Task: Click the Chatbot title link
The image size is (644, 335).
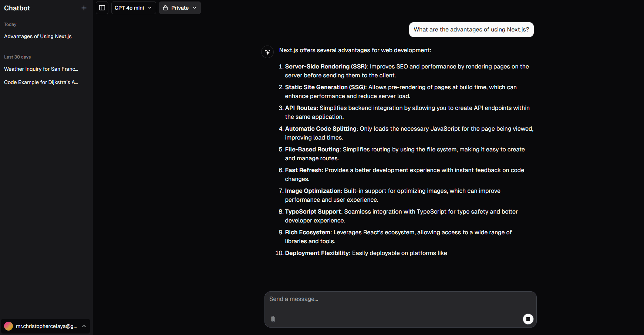Action: (17, 8)
